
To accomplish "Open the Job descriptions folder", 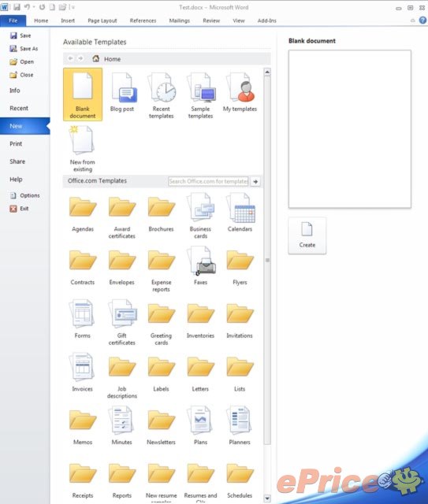I will (122, 377).
